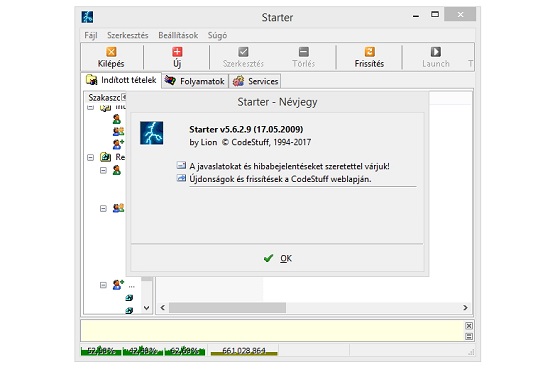Click the right arrow of the horizontal scrollbar

click(465, 308)
